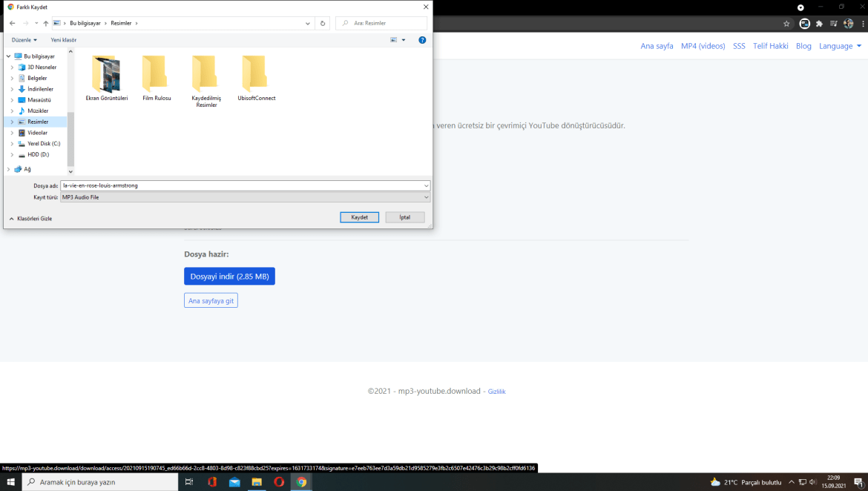Click the Opera icon in the taskbar
This screenshot has width=868, height=491.
[x=279, y=482]
